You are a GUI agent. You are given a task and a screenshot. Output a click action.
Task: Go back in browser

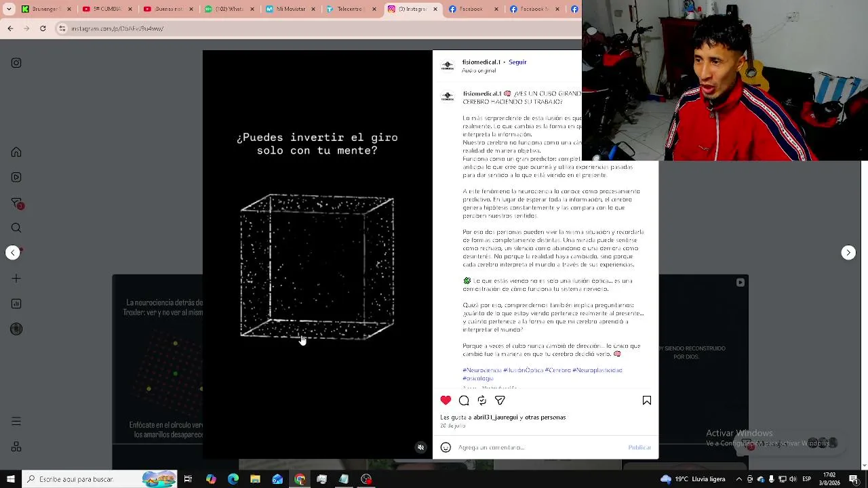(x=10, y=28)
